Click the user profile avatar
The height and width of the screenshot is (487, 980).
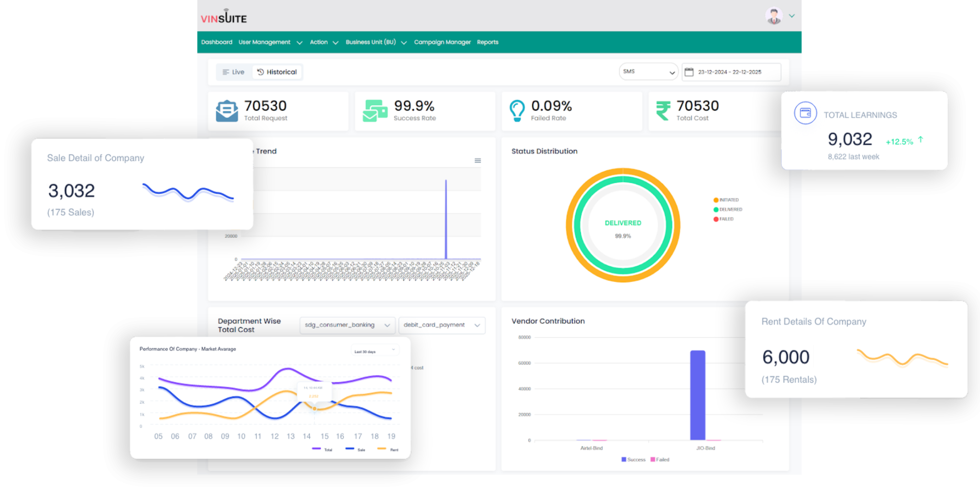[773, 16]
